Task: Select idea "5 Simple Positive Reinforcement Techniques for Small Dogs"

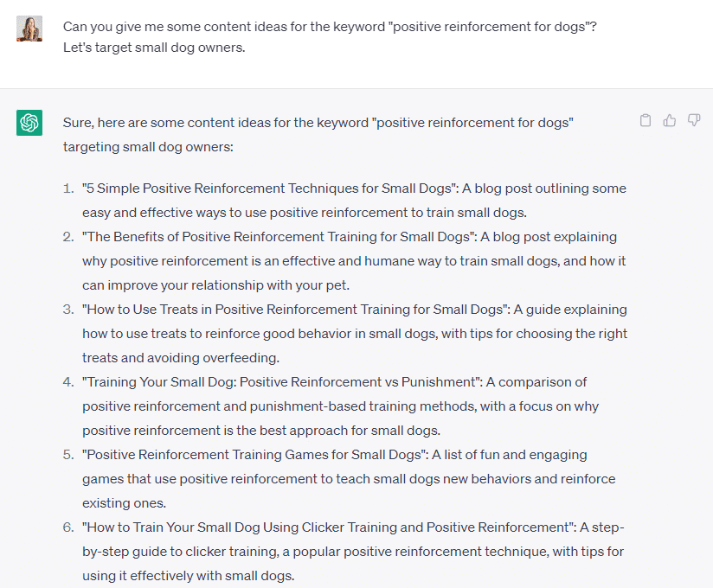Action: (270, 189)
